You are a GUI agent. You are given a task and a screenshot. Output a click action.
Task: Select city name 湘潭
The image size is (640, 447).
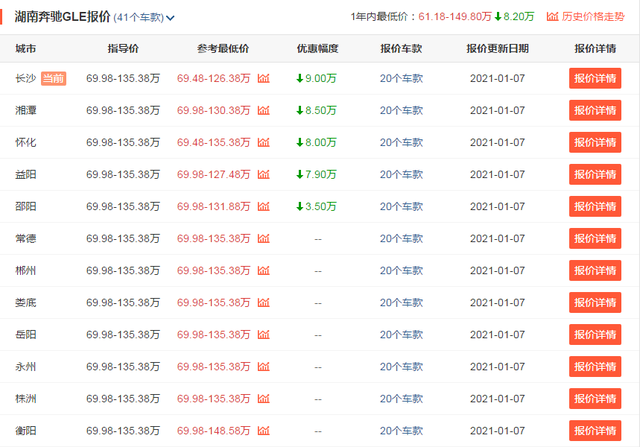[x=26, y=110]
